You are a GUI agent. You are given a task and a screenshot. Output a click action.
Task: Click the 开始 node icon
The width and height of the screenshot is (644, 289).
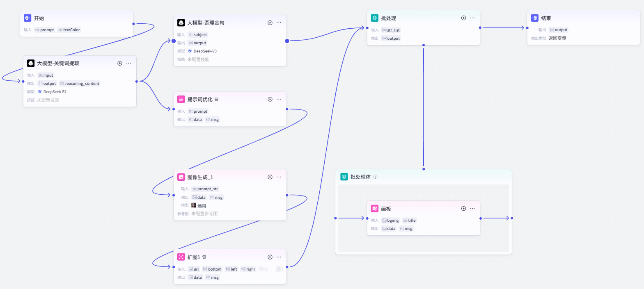(28, 18)
